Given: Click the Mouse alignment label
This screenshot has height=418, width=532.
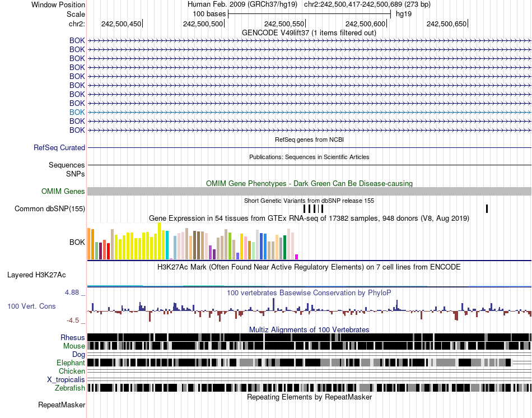Looking at the screenshot, I should pyautogui.click(x=74, y=346).
